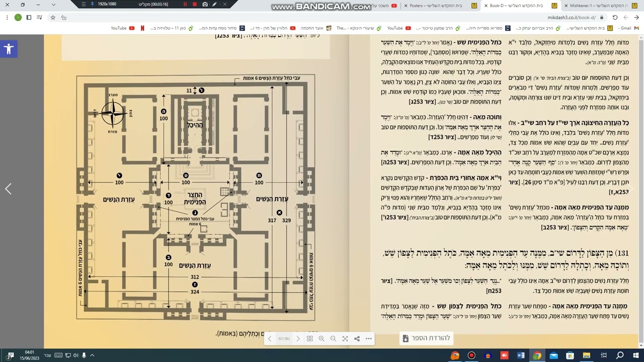Image resolution: width=644 pixels, height=362 pixels.
Task: Open the leftmost YouTube bookmark
Action: coord(123,28)
